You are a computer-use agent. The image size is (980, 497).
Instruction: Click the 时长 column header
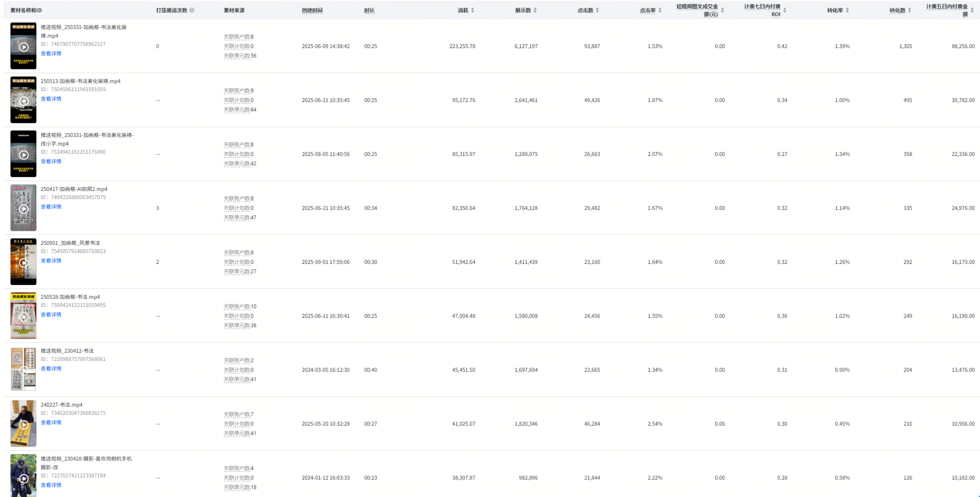point(369,10)
